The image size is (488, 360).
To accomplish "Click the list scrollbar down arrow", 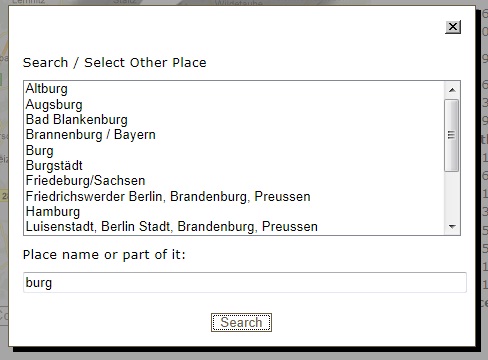I will pos(452,227).
